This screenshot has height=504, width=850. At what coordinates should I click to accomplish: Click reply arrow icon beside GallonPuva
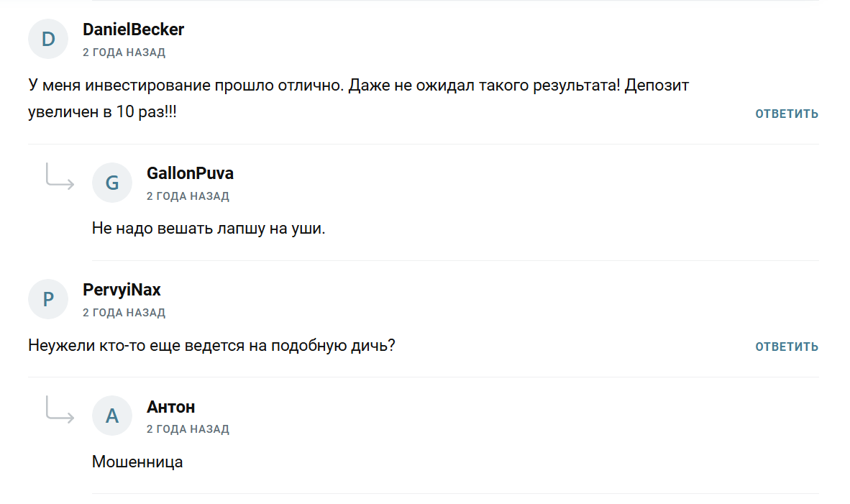click(x=60, y=177)
